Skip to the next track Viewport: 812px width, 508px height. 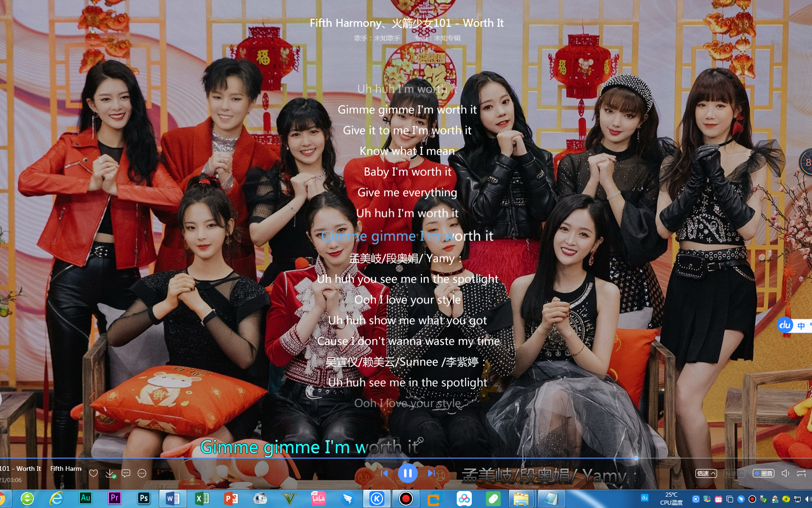pyautogui.click(x=431, y=474)
